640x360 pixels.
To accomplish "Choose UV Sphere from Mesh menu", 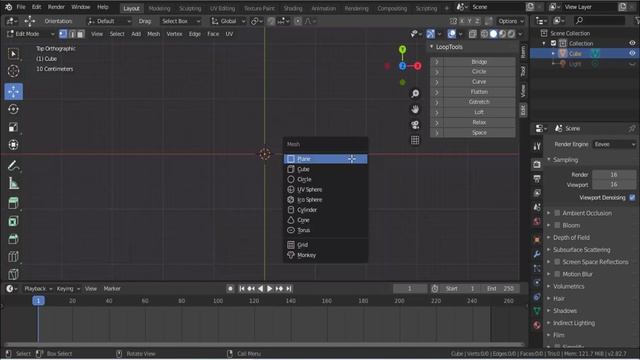I will click(325, 189).
